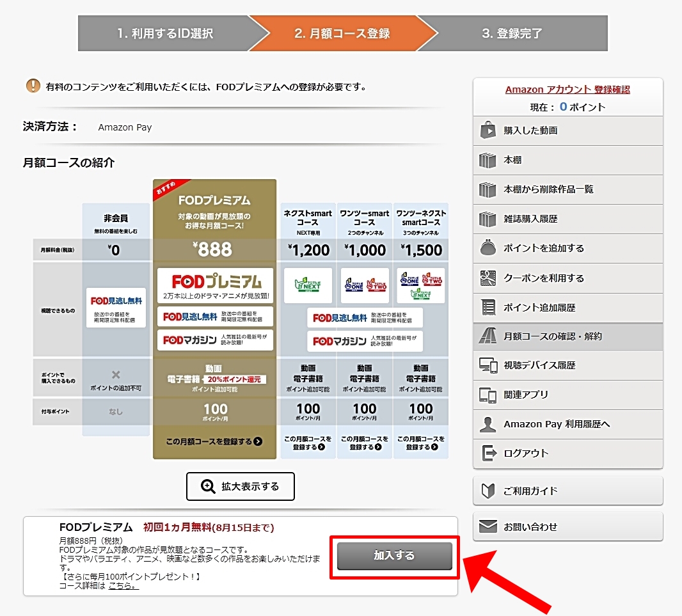
Task: Open コース詳細 こちら link
Action: pos(123,585)
